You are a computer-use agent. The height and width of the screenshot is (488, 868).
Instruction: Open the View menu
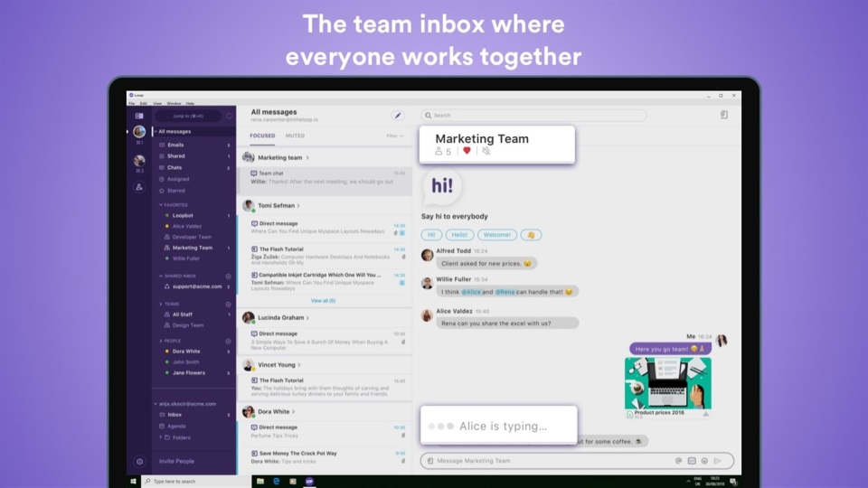(157, 103)
